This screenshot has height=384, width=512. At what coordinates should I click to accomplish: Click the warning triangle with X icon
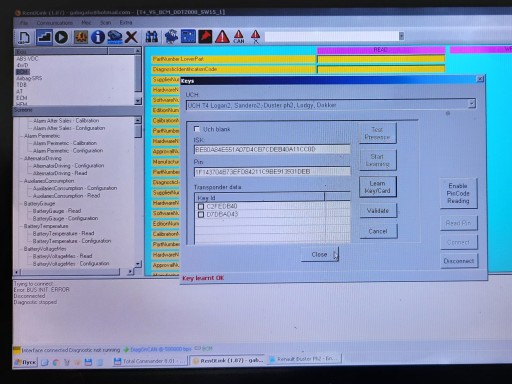click(x=255, y=37)
